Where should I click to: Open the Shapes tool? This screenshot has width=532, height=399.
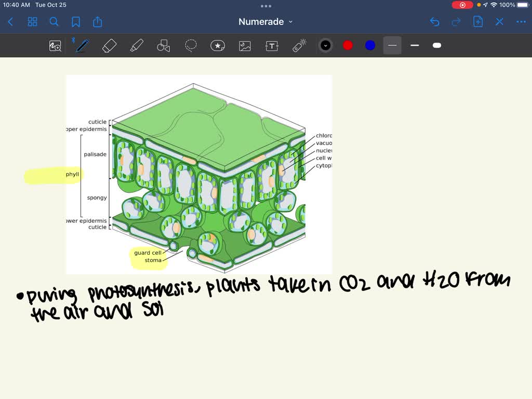[x=163, y=45]
